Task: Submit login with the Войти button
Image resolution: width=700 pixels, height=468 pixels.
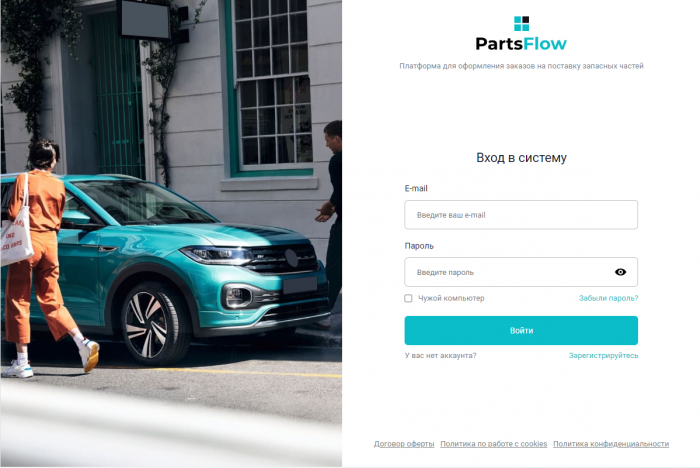Action: pyautogui.click(x=521, y=330)
